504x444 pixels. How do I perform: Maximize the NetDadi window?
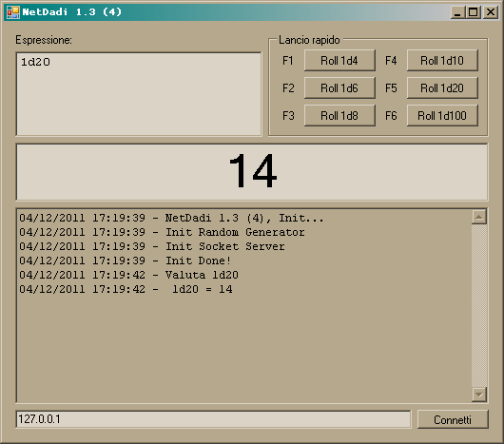pos(474,12)
